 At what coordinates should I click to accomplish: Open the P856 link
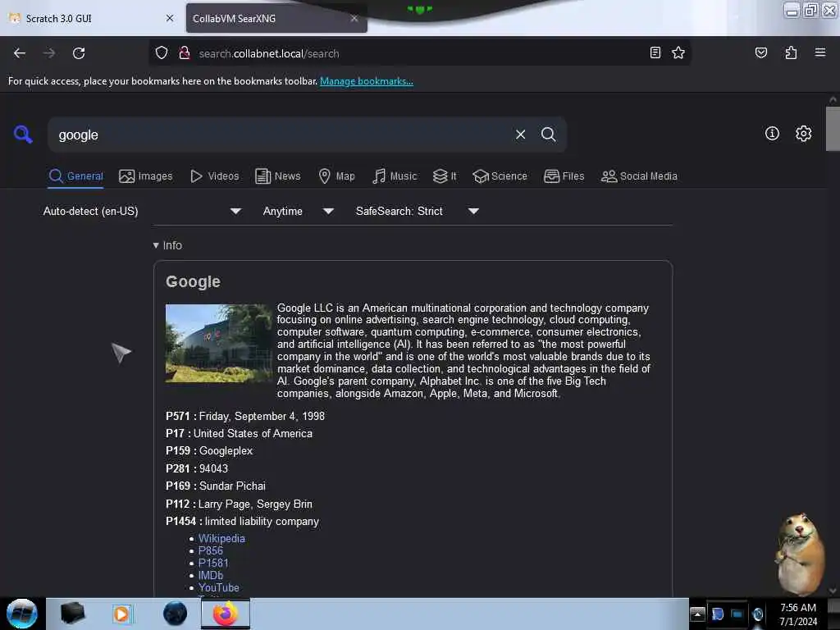click(x=211, y=550)
